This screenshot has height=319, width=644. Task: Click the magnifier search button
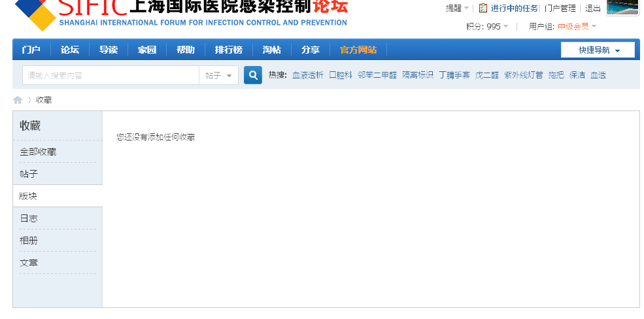(253, 75)
